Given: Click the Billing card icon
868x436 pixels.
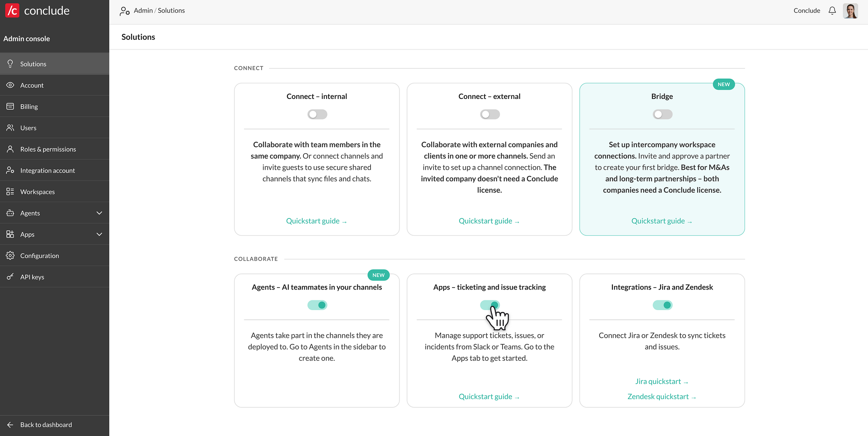Looking at the screenshot, I should pos(10,106).
